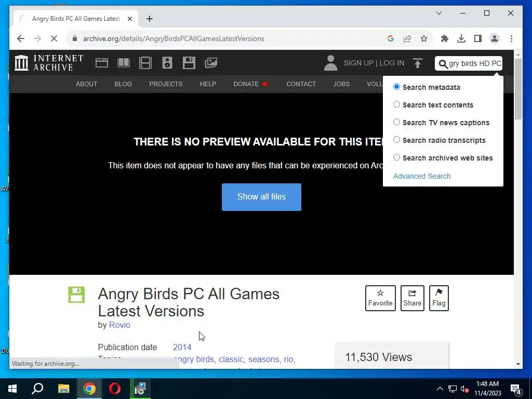This screenshot has width=532, height=399.
Task: Toggle Chrome side panel icon
Action: tap(478, 38)
